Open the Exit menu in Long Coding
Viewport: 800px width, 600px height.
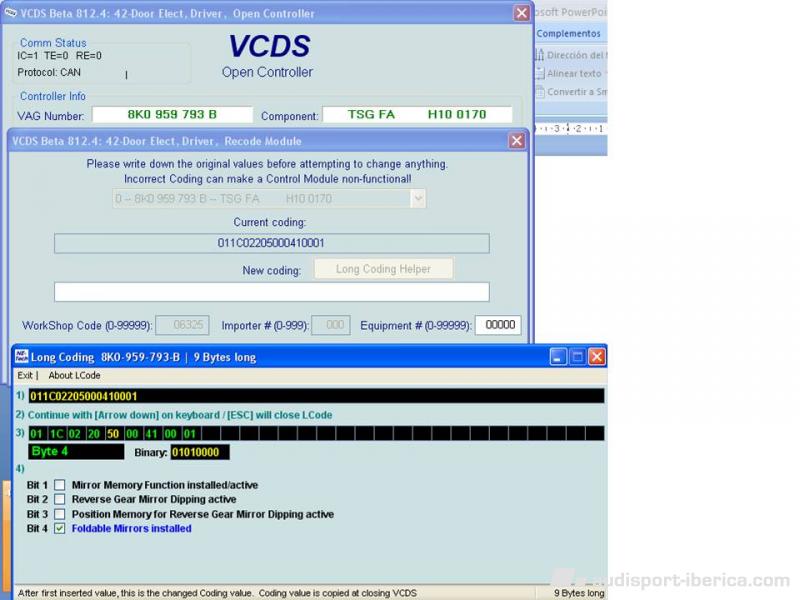click(25, 376)
